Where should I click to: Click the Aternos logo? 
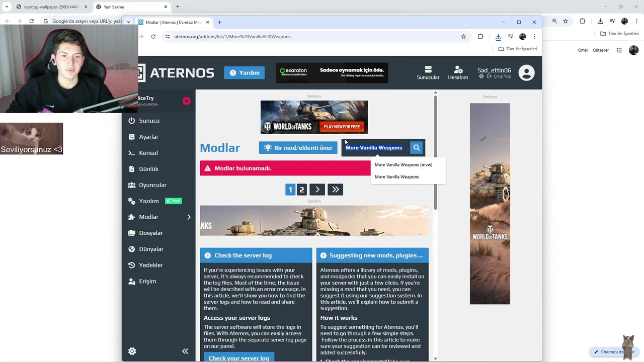click(176, 73)
